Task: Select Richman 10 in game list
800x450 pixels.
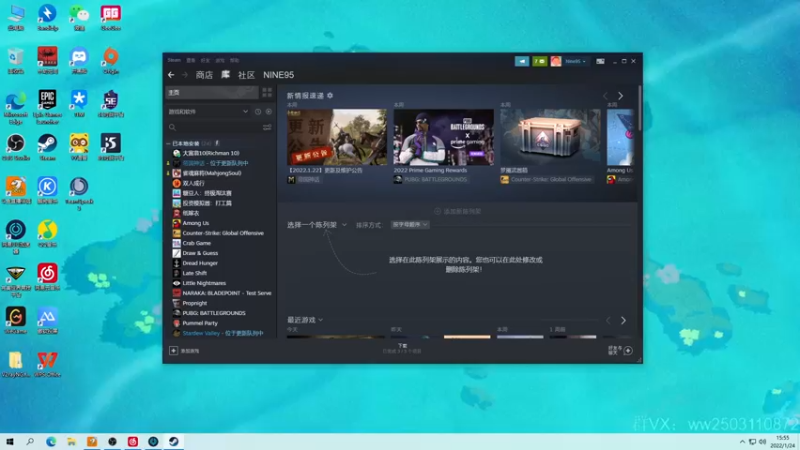Action: [211, 153]
